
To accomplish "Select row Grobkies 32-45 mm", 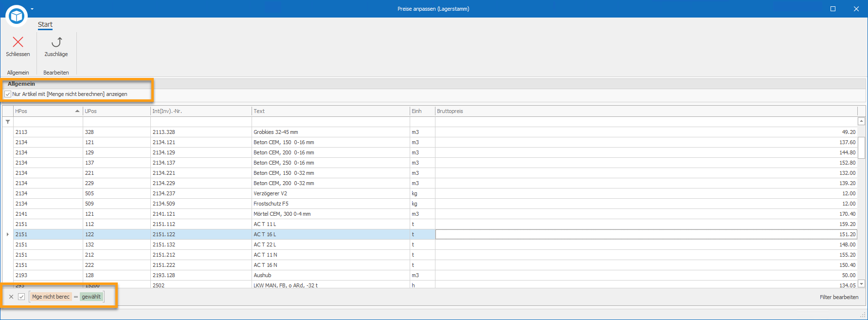I will point(435,132).
